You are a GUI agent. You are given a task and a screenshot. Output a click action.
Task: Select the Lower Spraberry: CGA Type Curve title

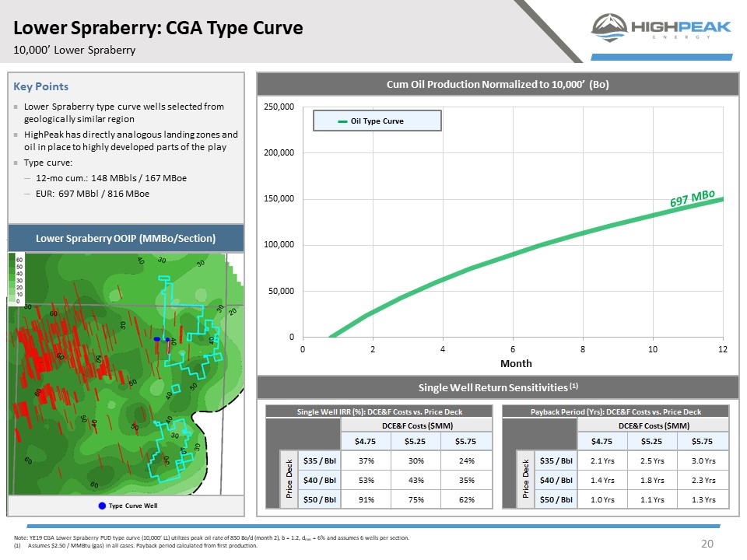(x=158, y=29)
